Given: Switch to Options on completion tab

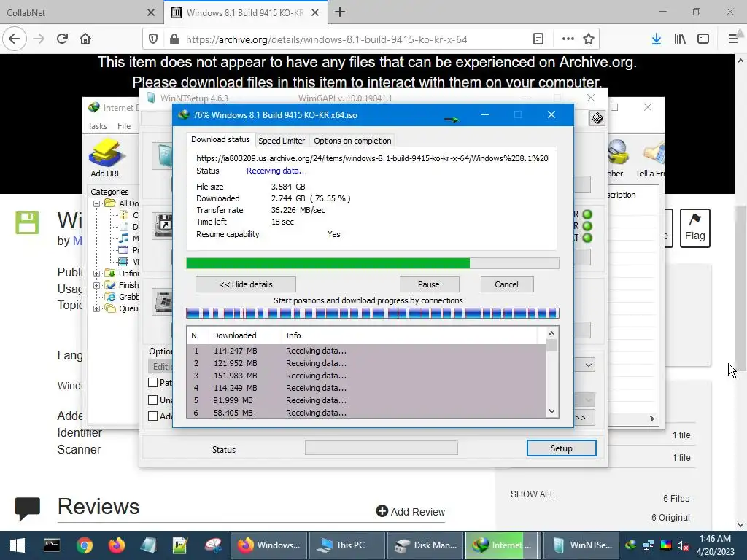Looking at the screenshot, I should pyautogui.click(x=352, y=141).
